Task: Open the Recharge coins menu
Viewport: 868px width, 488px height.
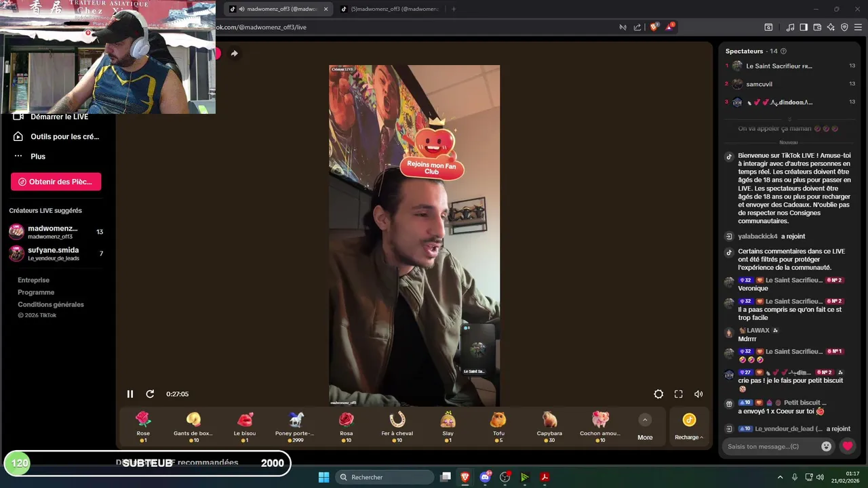Action: point(689,427)
